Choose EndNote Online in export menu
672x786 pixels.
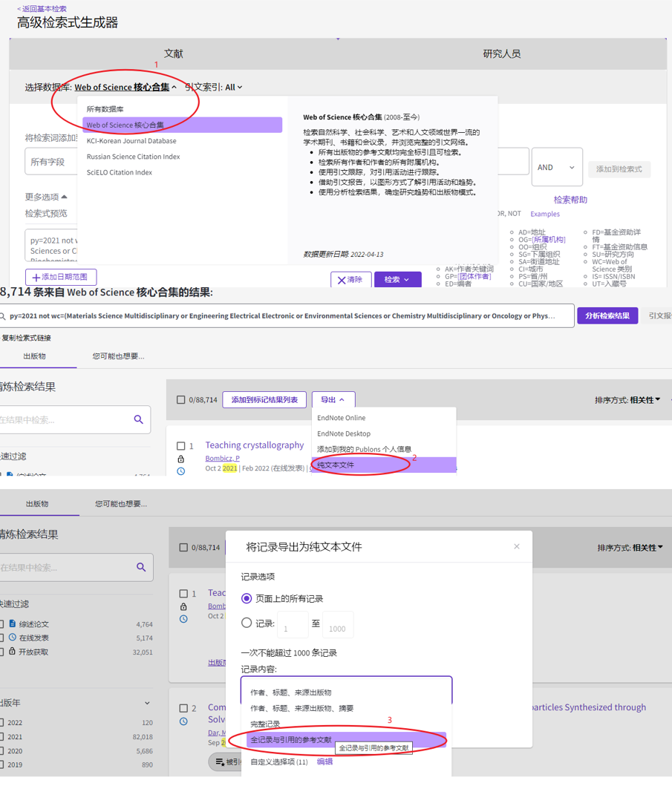(x=384, y=418)
